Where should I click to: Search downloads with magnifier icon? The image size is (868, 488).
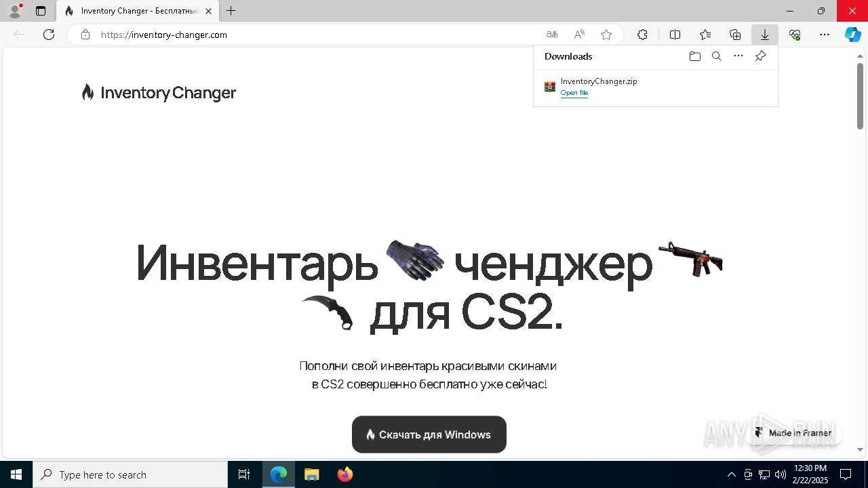tap(716, 56)
